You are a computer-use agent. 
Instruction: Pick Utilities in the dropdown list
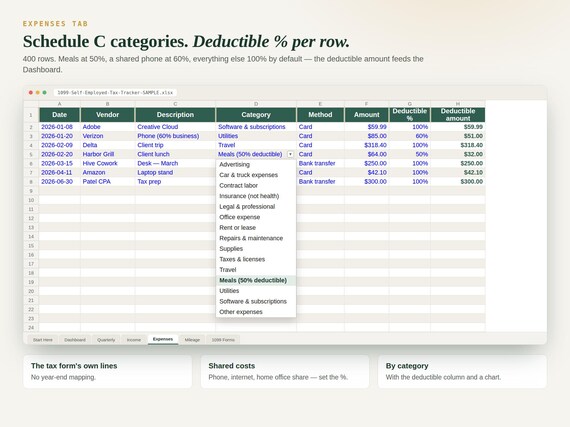256,291
